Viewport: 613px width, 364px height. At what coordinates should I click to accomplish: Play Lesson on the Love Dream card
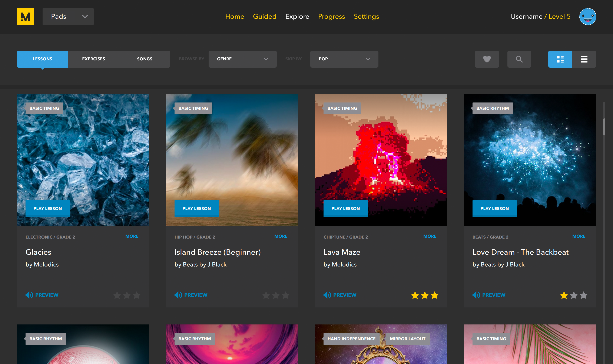(494, 209)
